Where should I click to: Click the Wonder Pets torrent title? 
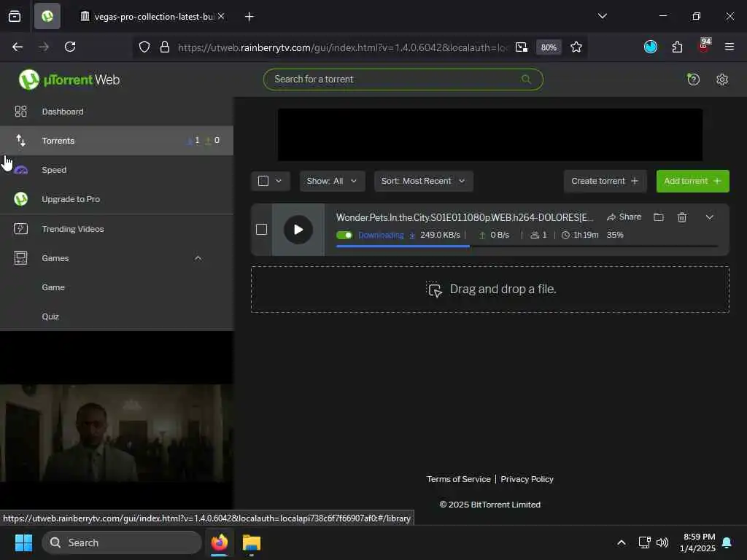[x=465, y=217]
